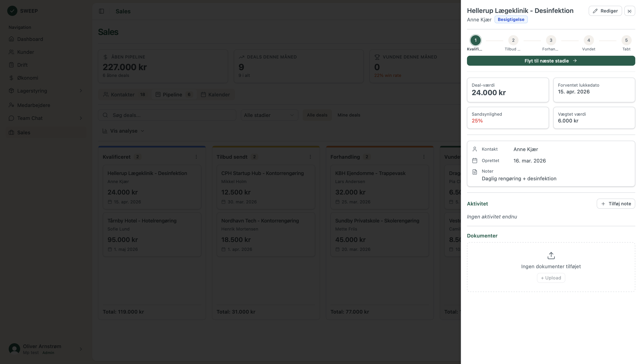Expand the Lagerstyring submenu chevron
The width and height of the screenshot is (641, 364).
click(81, 91)
